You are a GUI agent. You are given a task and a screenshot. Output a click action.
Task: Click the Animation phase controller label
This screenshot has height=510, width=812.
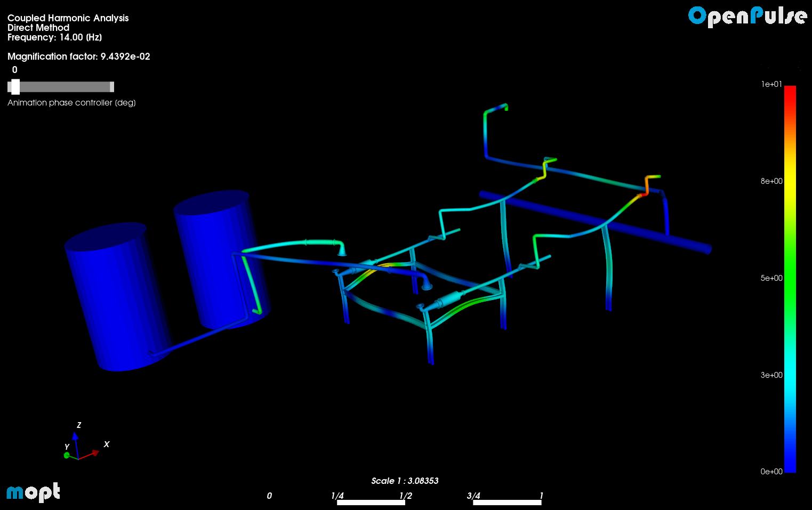71,102
